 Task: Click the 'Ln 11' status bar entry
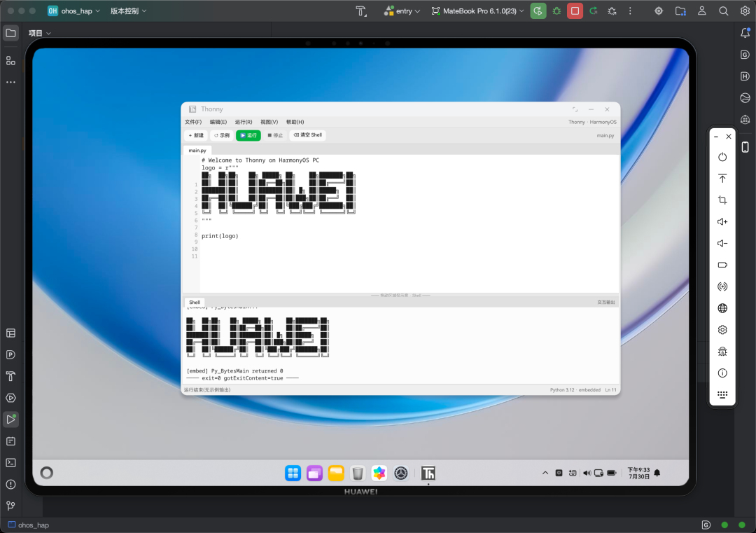611,389
